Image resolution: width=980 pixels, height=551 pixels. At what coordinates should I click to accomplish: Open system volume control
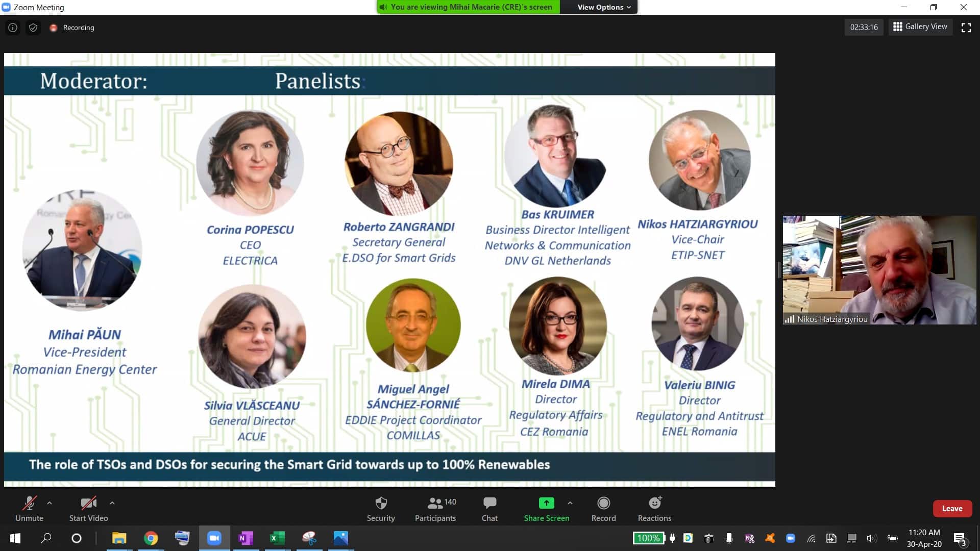pyautogui.click(x=871, y=538)
